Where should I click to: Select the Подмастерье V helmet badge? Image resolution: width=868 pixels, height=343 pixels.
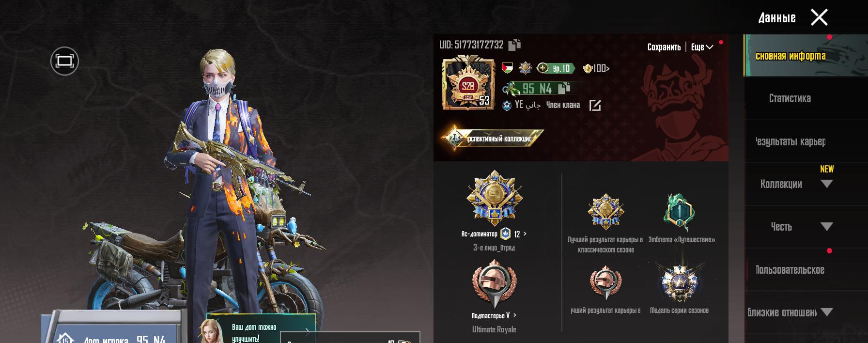click(x=494, y=283)
